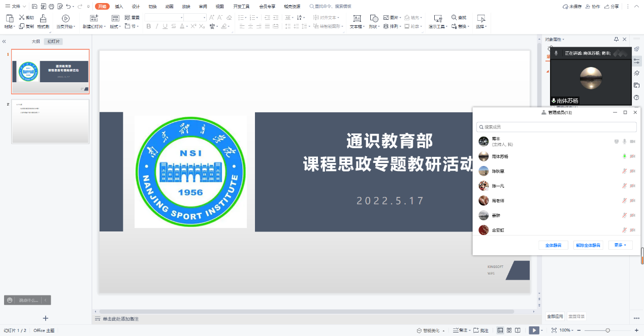Open the font name combo box

pyautogui.click(x=164, y=18)
